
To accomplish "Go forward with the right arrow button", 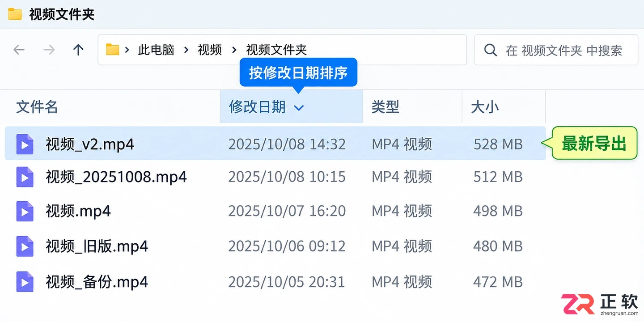I will (x=49, y=50).
